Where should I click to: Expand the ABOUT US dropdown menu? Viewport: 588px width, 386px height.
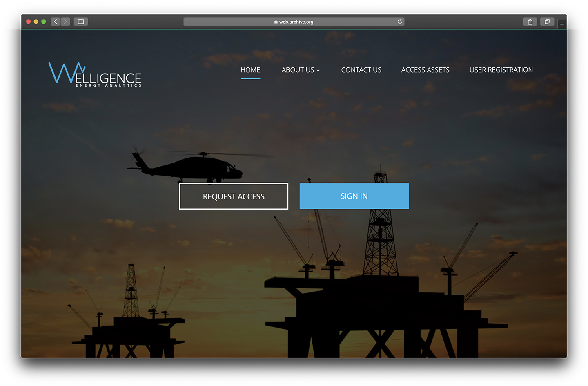point(301,70)
